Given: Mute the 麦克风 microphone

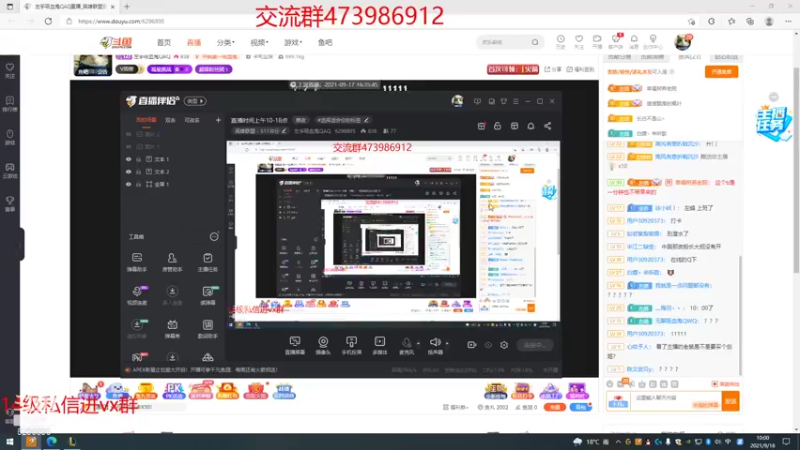Looking at the screenshot, I should point(407,345).
